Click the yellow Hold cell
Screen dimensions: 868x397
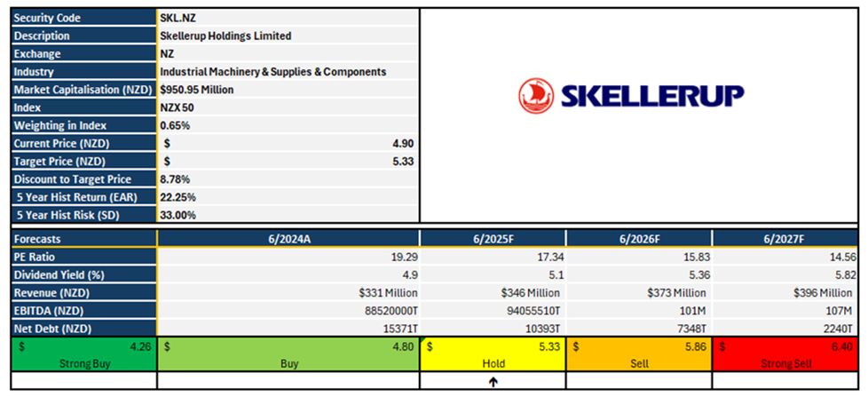point(493,354)
